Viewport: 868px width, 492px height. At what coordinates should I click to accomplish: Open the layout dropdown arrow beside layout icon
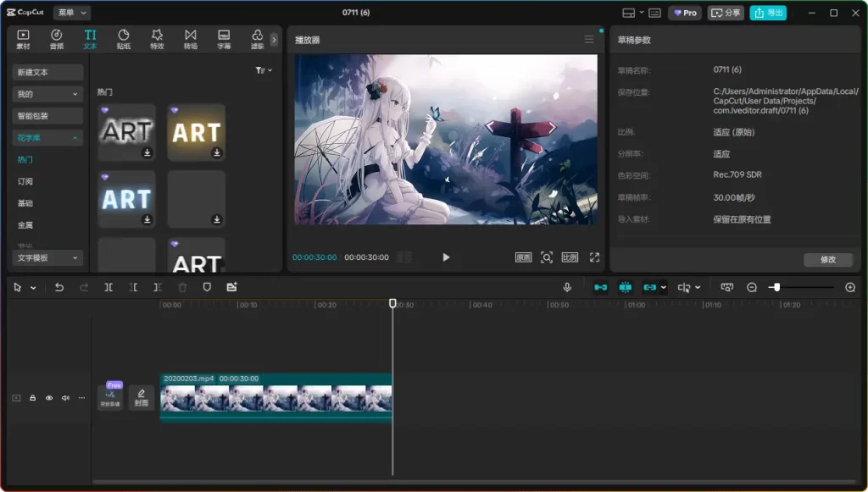point(642,12)
